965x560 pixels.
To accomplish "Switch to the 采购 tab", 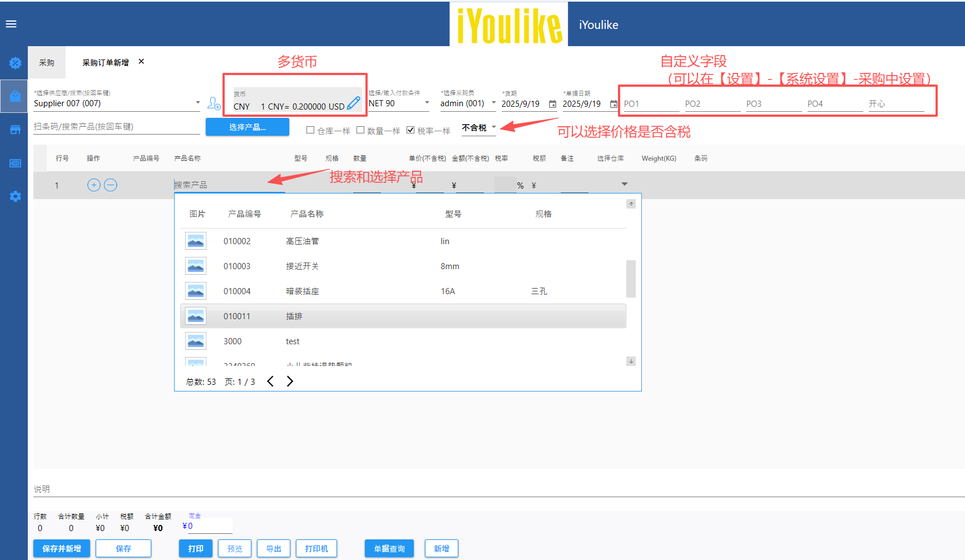I will click(47, 63).
